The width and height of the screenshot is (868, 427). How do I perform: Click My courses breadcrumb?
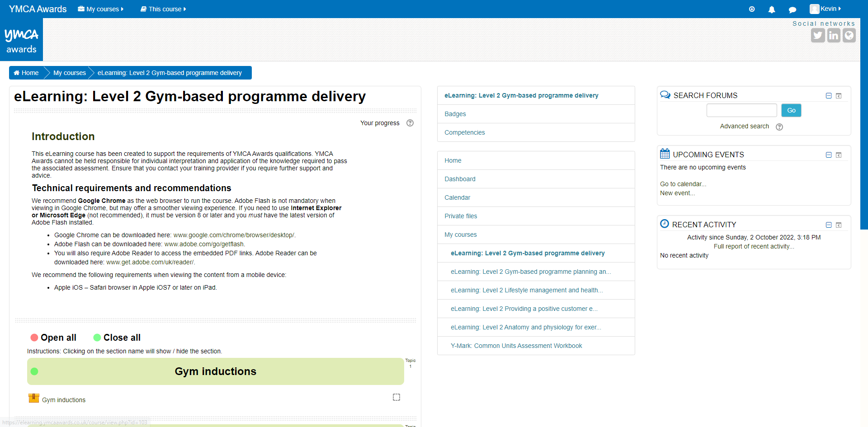(70, 73)
